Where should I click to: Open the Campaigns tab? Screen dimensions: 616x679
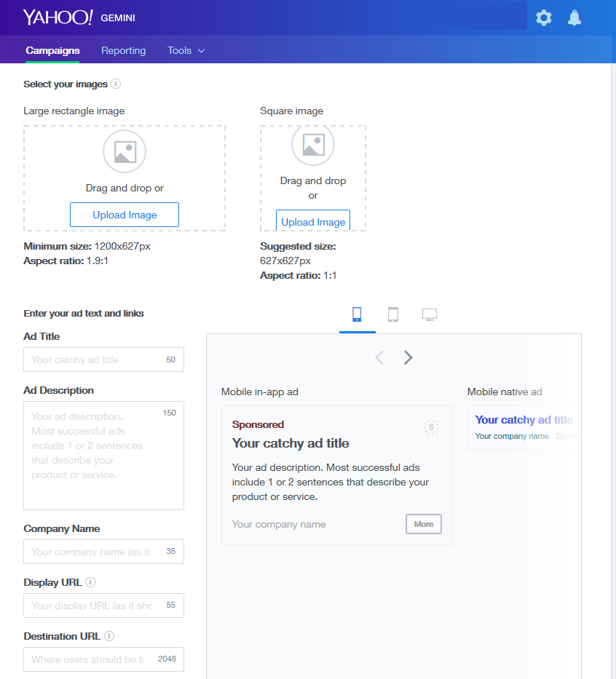click(52, 51)
